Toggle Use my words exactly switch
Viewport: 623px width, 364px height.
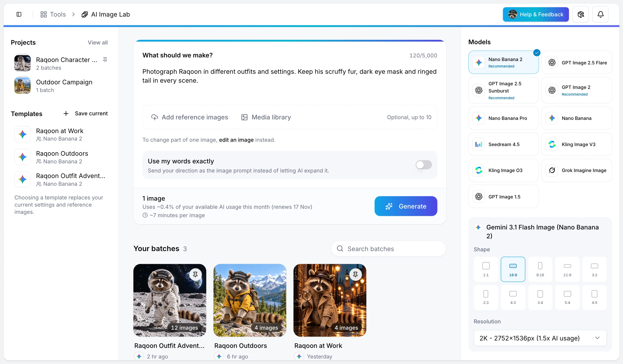pyautogui.click(x=424, y=165)
